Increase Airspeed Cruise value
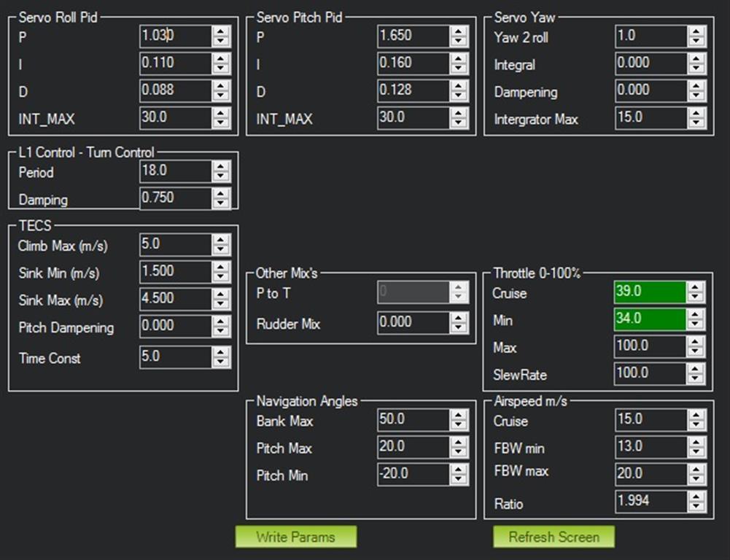The width and height of the screenshot is (730, 560). pyautogui.click(x=697, y=415)
